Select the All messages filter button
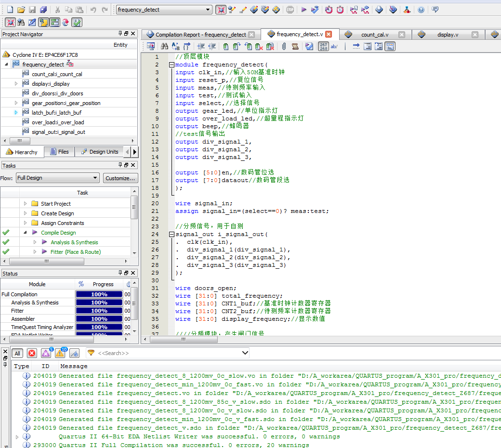This screenshot has height=448, width=501. pos(17,353)
